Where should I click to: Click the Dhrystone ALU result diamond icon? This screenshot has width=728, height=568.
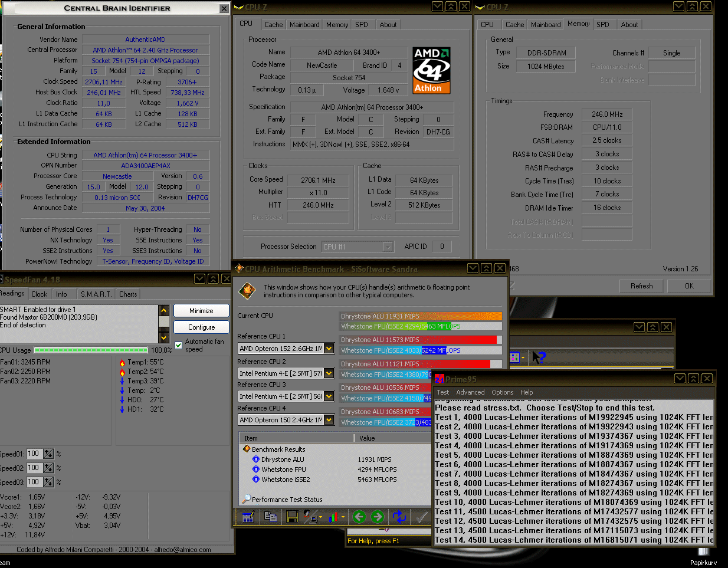(x=256, y=459)
